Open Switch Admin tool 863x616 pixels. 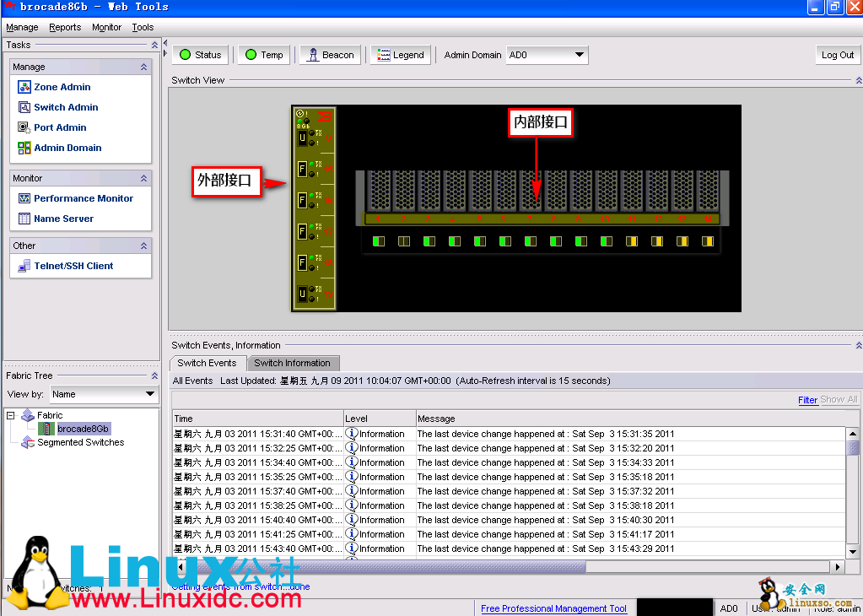[66, 107]
